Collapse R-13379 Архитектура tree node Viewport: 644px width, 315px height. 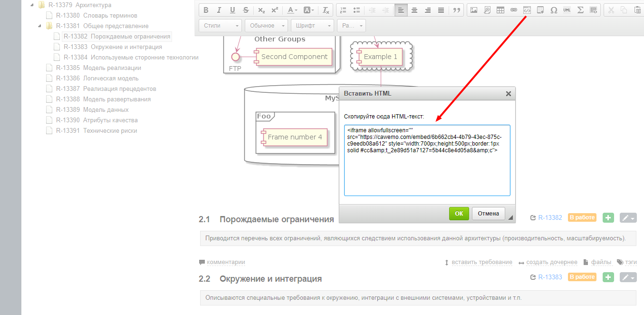32,5
